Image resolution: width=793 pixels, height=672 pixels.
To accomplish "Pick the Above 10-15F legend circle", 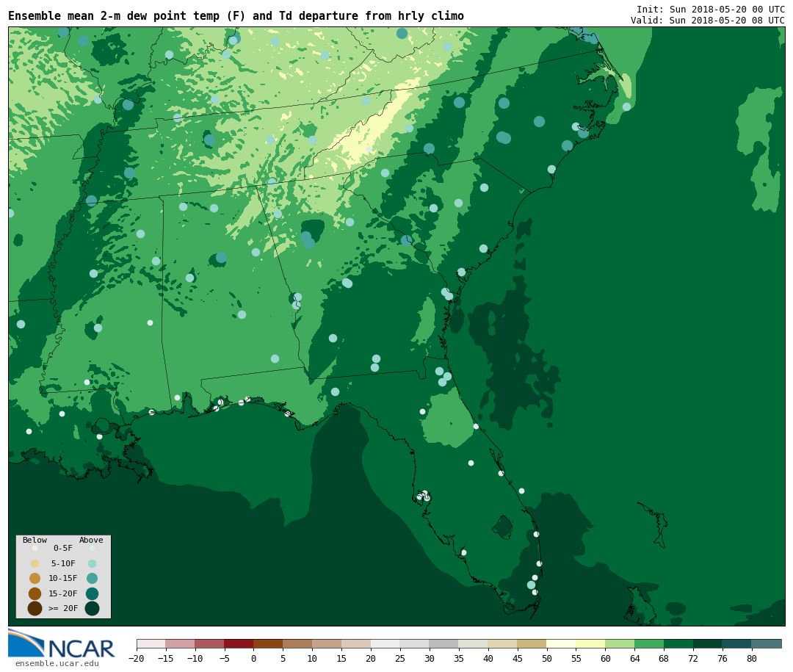I will [92, 578].
